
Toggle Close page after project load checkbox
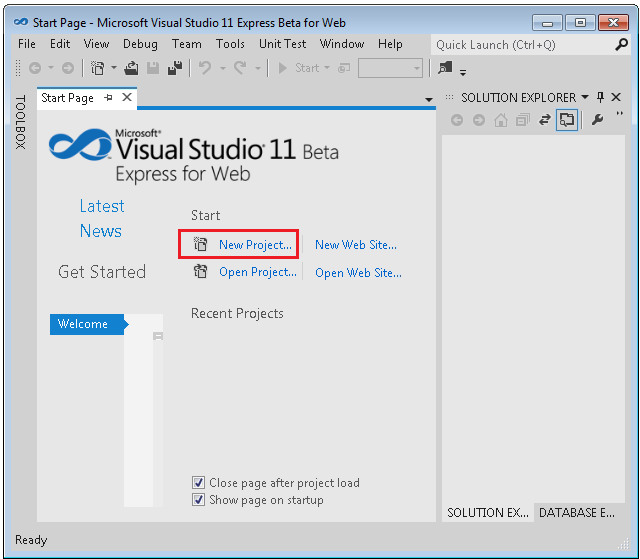tap(198, 483)
